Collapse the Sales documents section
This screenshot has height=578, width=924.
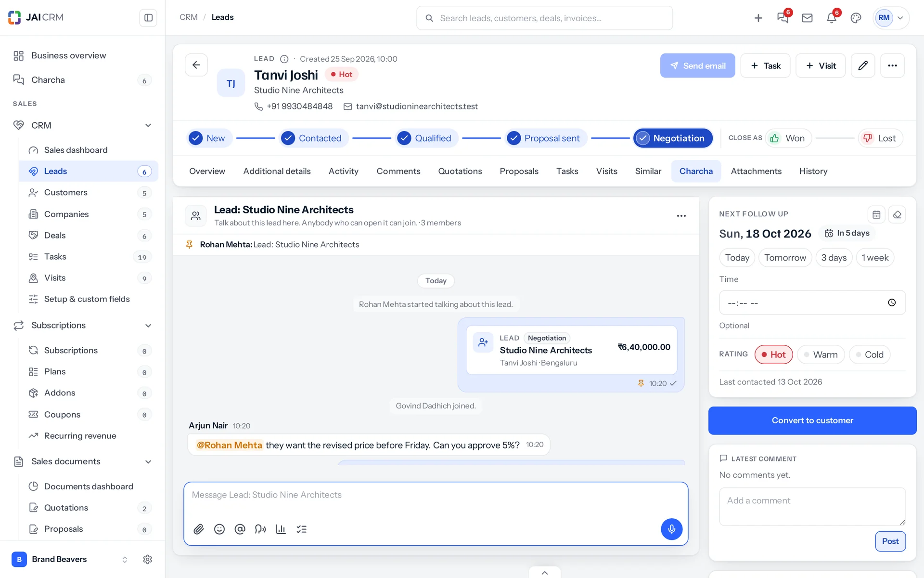(x=148, y=462)
